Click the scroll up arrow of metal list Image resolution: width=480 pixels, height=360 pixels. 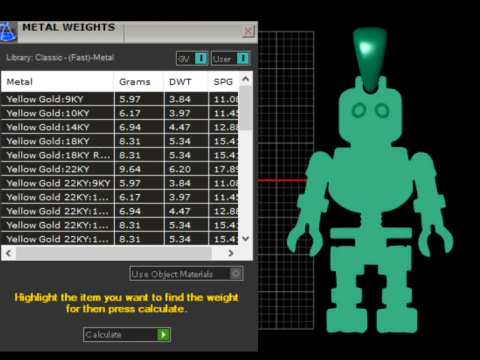point(246,79)
